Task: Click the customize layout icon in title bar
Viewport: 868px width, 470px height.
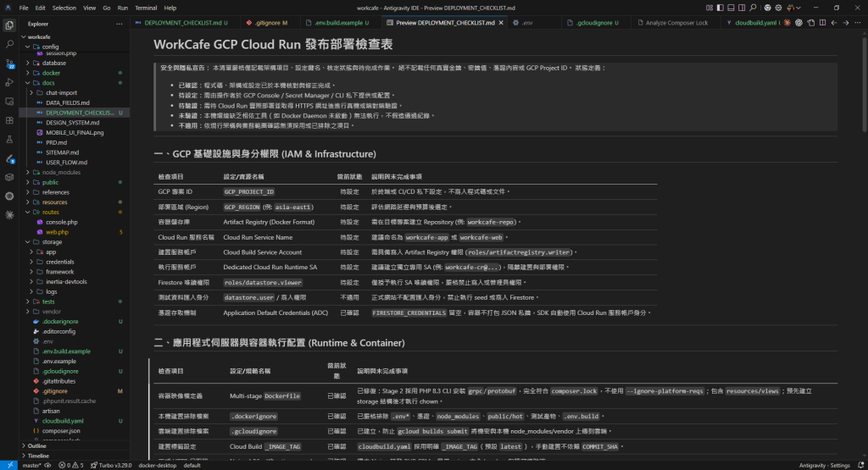Action: coord(709,8)
